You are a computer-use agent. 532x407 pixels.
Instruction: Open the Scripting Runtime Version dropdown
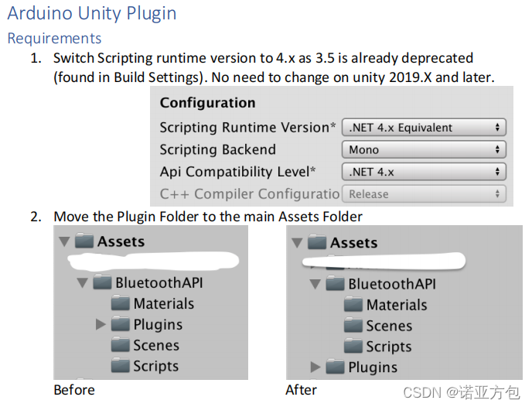pos(424,128)
